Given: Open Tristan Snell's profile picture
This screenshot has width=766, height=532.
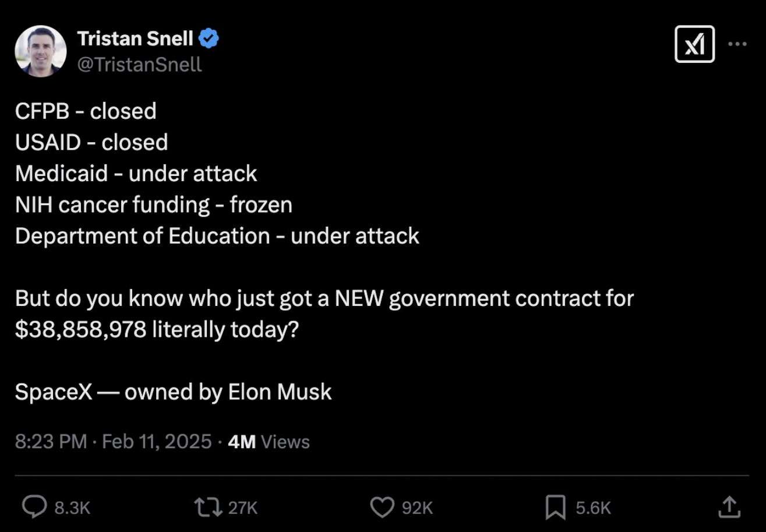Looking at the screenshot, I should (x=40, y=51).
